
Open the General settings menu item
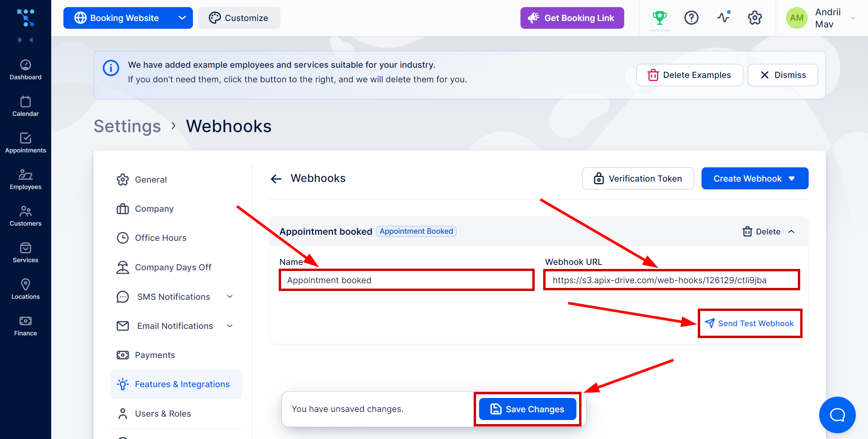tap(151, 179)
